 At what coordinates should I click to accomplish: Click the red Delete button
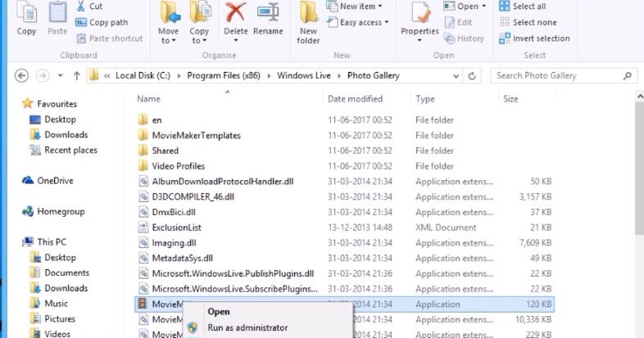[x=236, y=19]
